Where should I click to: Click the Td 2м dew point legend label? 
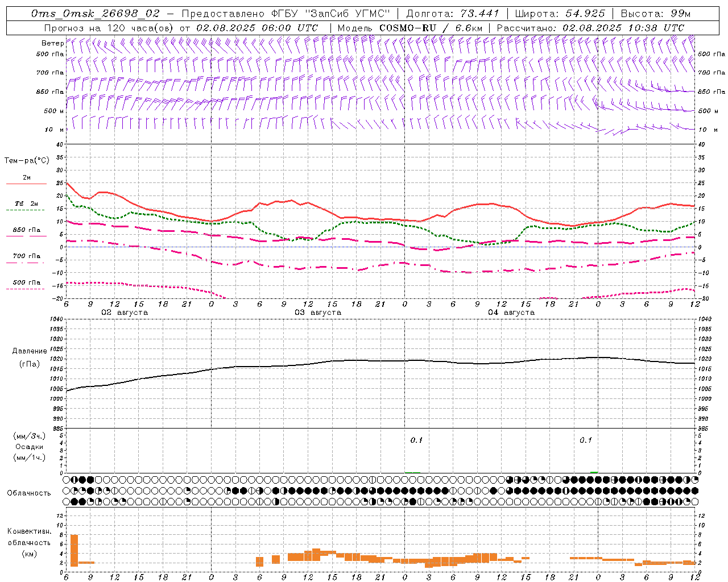click(x=27, y=203)
